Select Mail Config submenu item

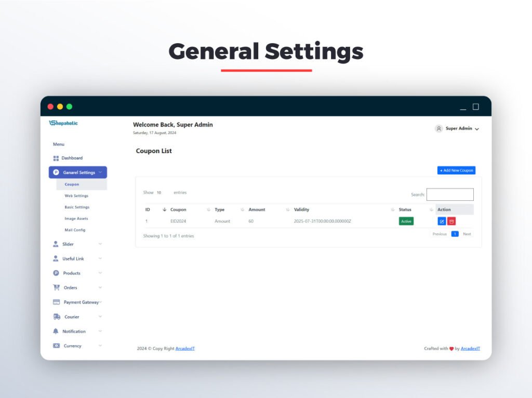(75, 230)
